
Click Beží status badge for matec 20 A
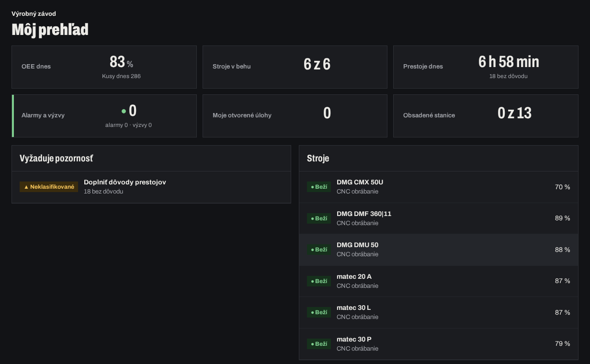point(319,281)
